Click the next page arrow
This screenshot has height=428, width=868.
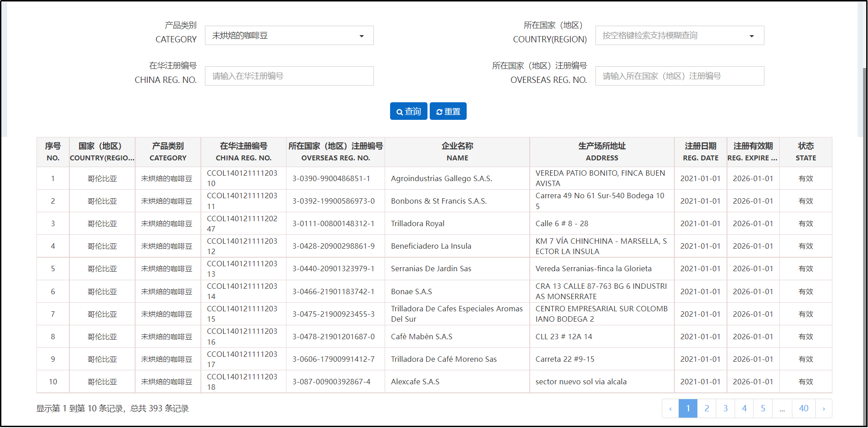point(824,409)
